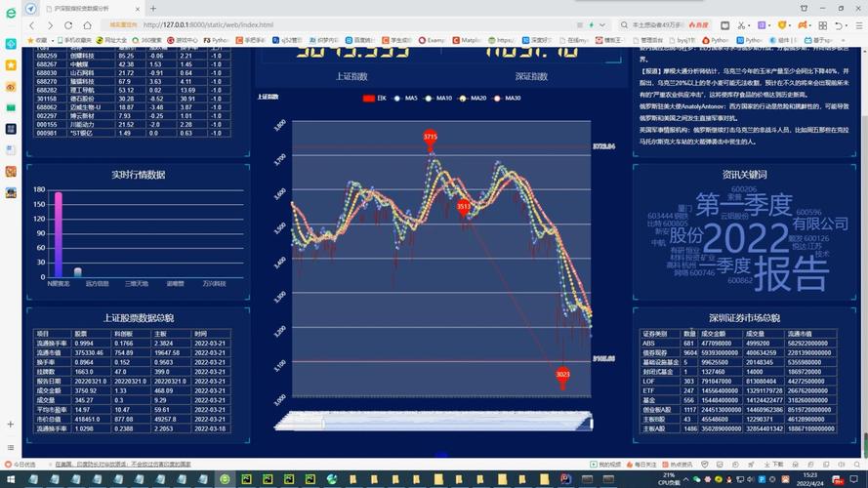Open 我的视频 in the status bar

[x=605, y=465]
